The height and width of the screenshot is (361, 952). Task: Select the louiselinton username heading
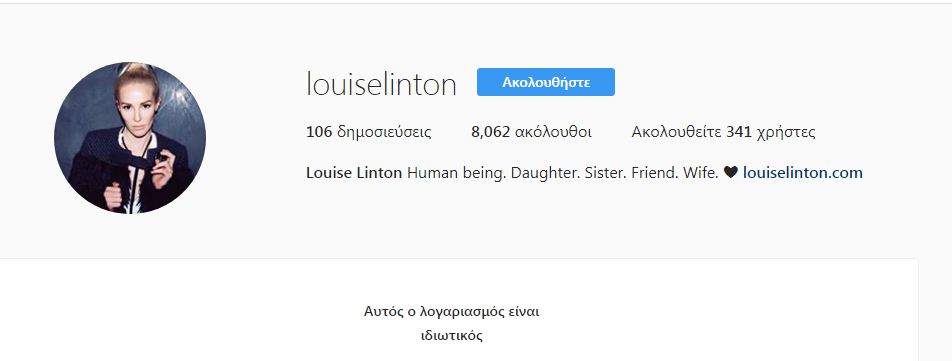pyautogui.click(x=381, y=84)
